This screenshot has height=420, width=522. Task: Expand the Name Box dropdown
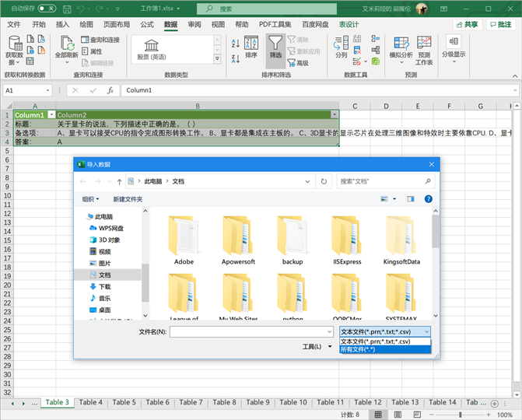[47, 90]
